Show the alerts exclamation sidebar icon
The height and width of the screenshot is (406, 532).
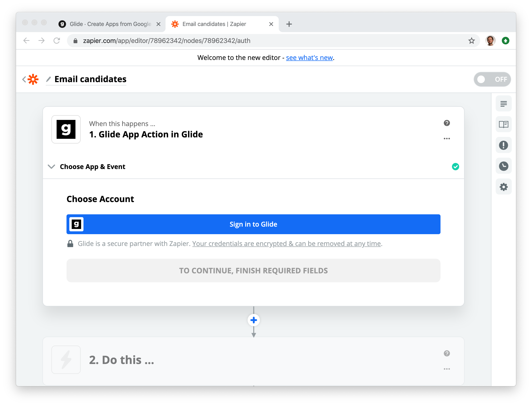(x=503, y=145)
